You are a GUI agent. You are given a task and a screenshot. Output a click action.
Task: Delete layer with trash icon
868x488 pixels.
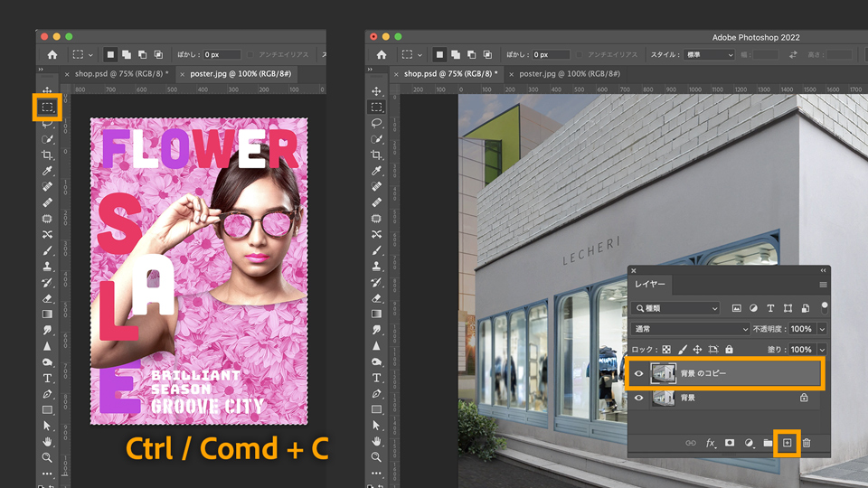coord(807,443)
